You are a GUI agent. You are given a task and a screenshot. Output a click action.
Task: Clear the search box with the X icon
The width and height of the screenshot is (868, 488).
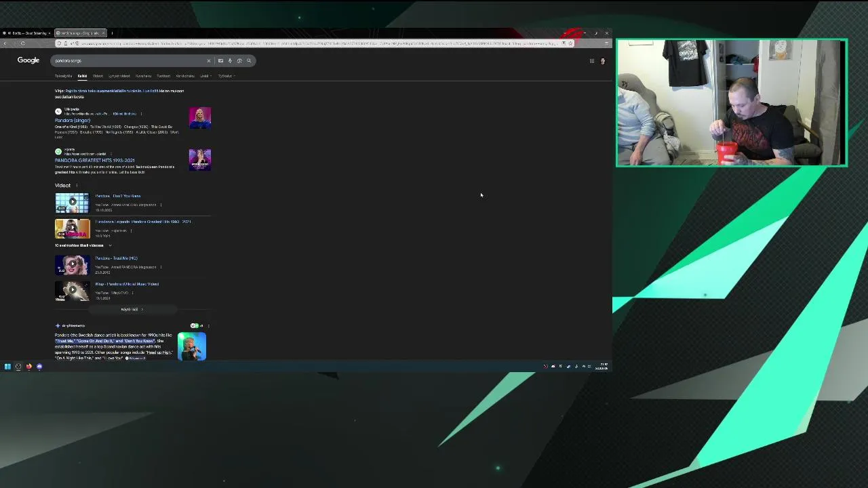tap(209, 61)
